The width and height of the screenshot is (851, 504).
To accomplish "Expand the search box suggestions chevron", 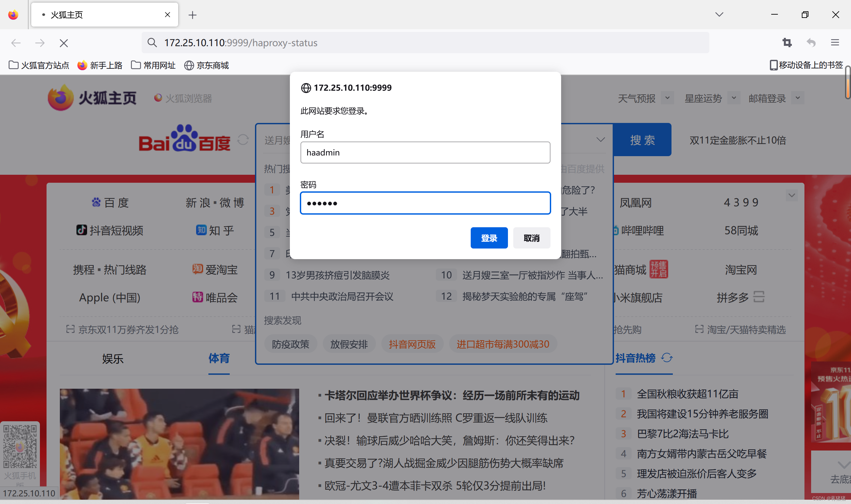I will click(x=601, y=140).
